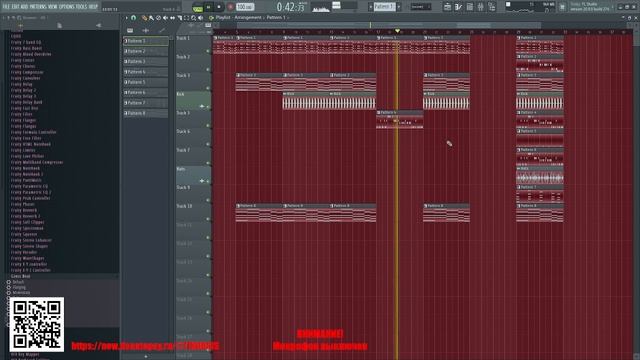Open the Piano roll view
This screenshot has width=640, height=360.
pyautogui.click(x=458, y=7)
